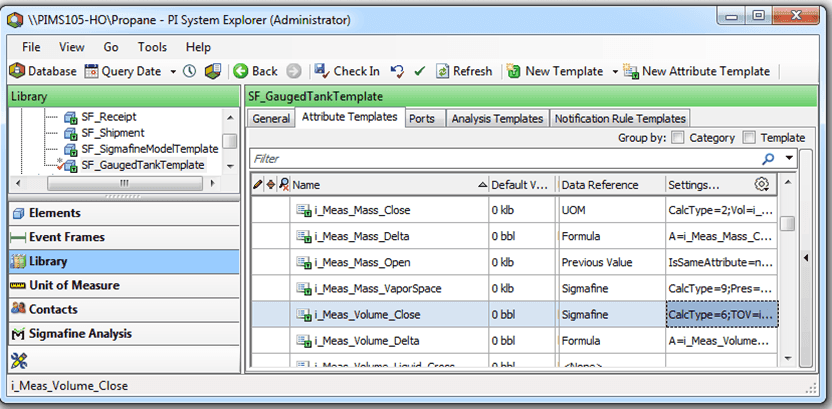The width and height of the screenshot is (832, 409).
Task: Click the Filter magnifier search icon
Action: (x=768, y=158)
